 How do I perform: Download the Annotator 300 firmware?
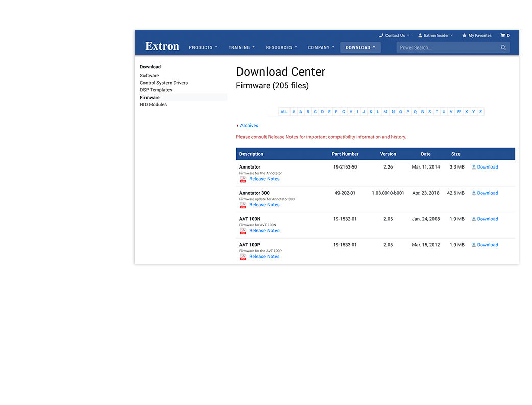point(488,193)
